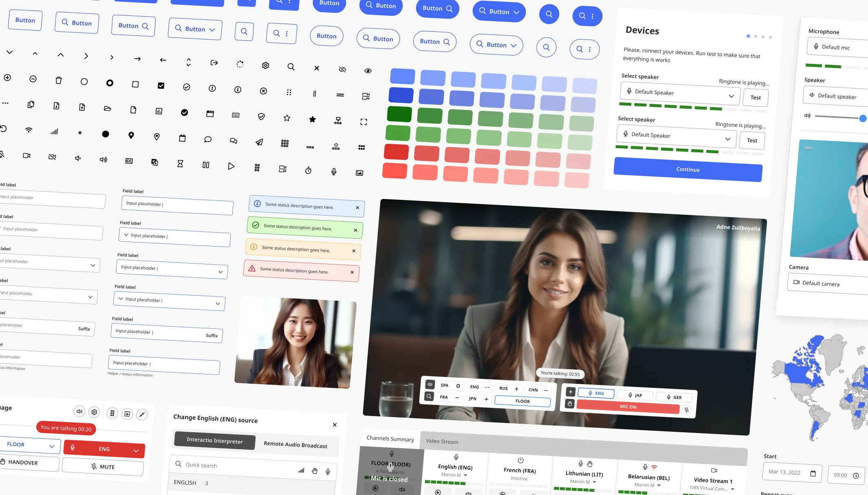Image resolution: width=868 pixels, height=495 pixels.
Task: Click the wifi icon in the icon grid
Action: [x=29, y=130]
